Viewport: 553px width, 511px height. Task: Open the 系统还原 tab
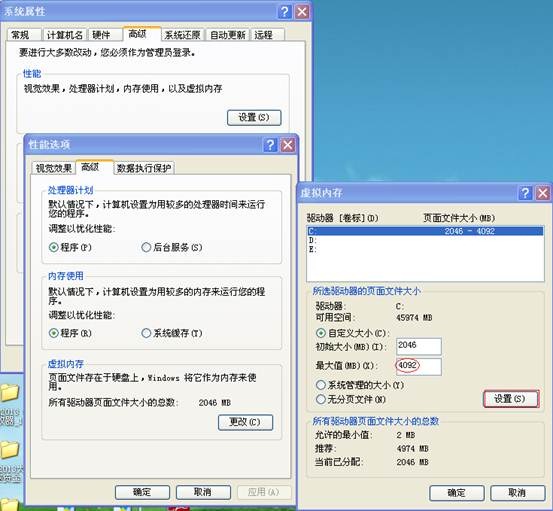[x=182, y=35]
